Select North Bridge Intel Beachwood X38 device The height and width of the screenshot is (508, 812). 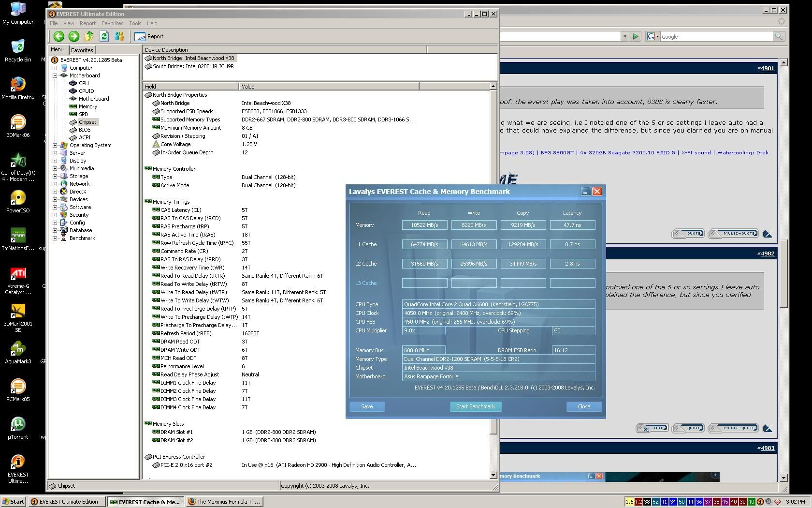pos(190,58)
